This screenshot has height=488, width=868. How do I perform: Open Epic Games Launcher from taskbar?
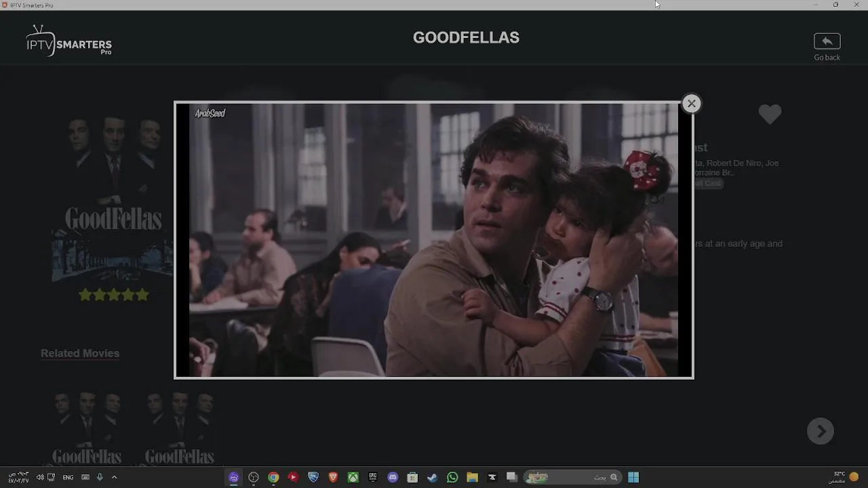click(373, 477)
